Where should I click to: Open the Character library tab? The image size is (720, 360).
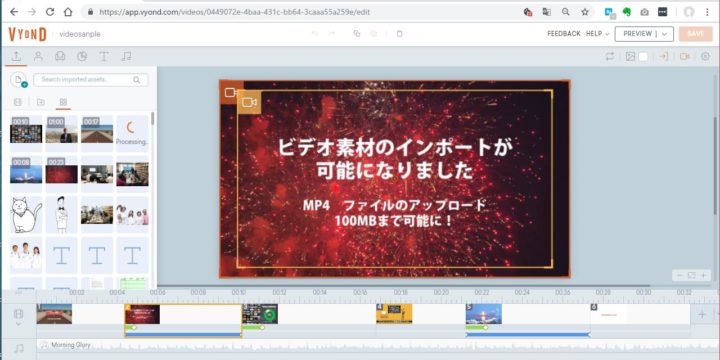click(38, 56)
